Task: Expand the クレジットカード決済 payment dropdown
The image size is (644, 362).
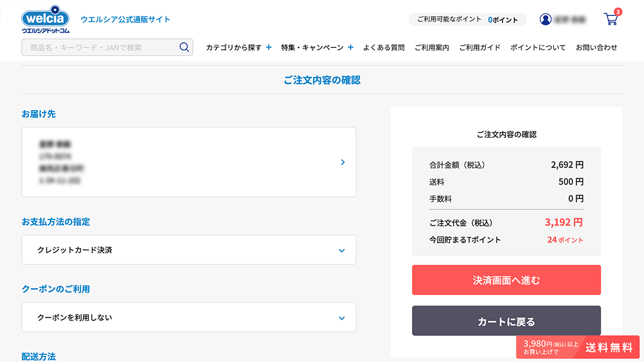Action: tap(341, 250)
